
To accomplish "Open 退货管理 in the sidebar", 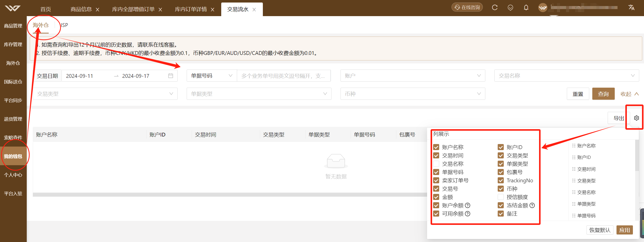I will (13, 119).
